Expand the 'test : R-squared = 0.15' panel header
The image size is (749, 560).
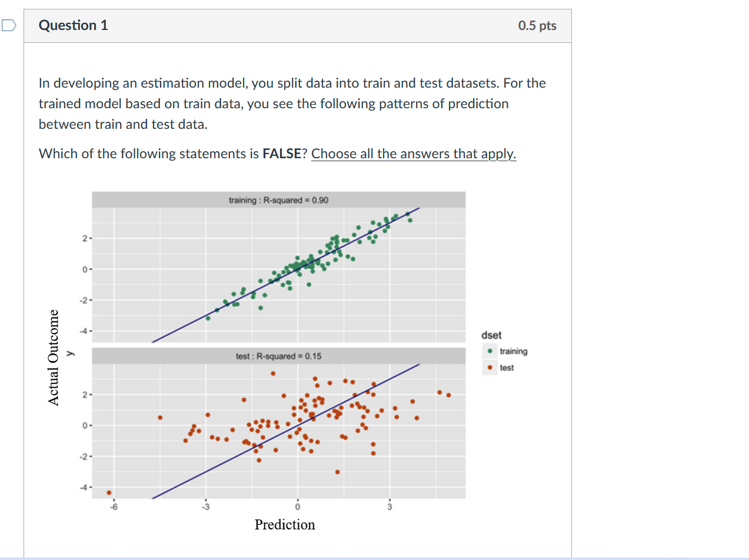(278, 356)
